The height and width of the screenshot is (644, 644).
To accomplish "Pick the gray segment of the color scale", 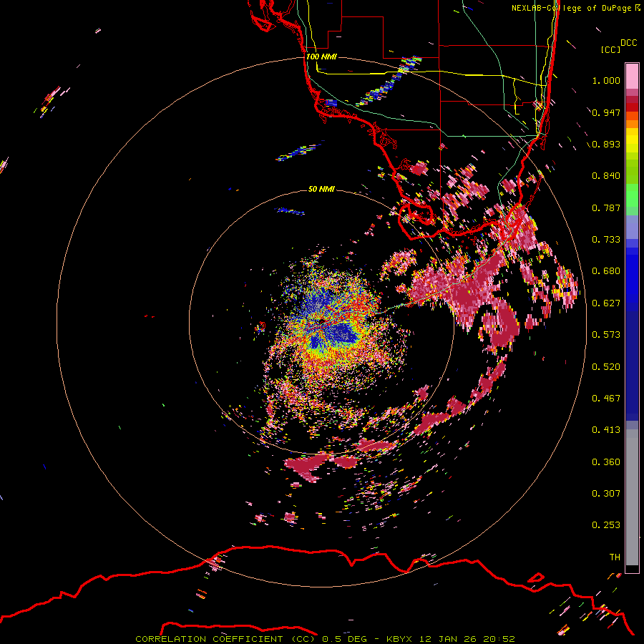I will tap(632, 497).
